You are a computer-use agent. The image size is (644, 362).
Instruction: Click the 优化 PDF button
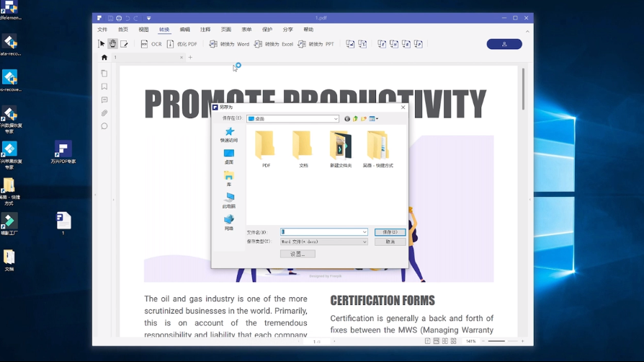182,44
